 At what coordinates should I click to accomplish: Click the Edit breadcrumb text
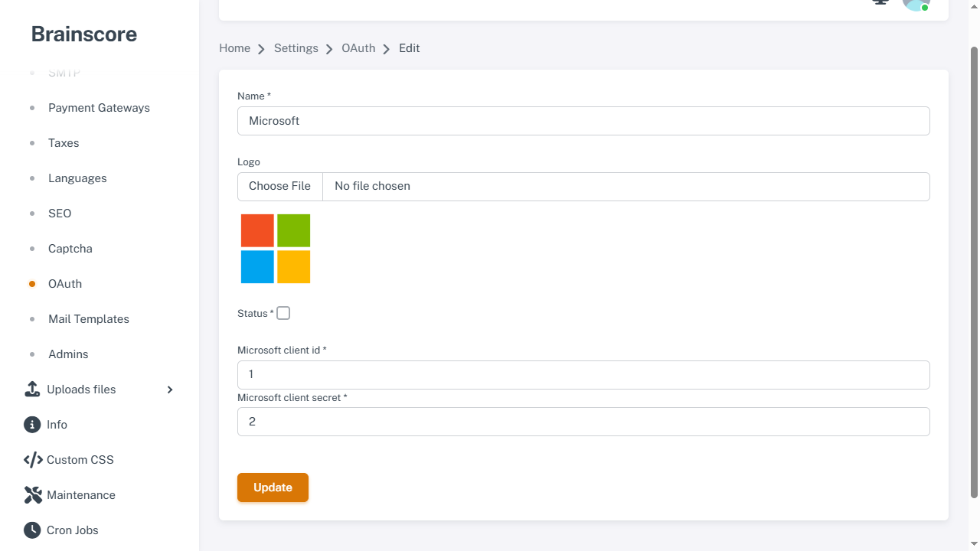tap(410, 48)
